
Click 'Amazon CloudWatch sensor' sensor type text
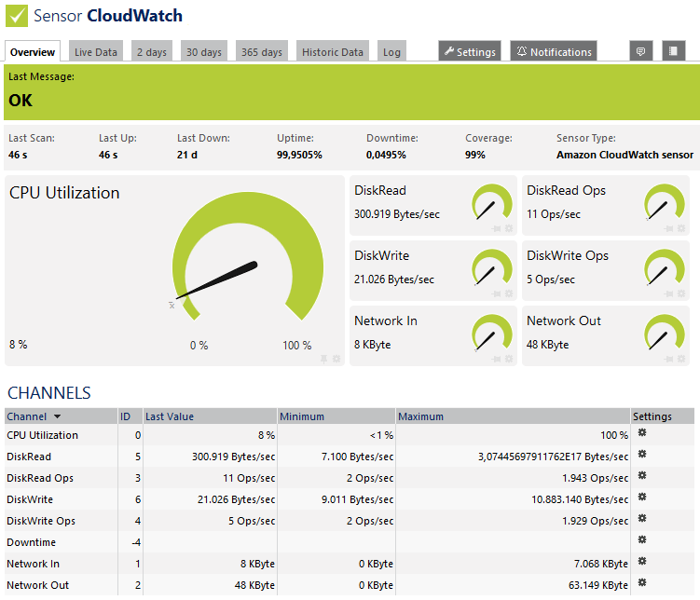(625, 155)
